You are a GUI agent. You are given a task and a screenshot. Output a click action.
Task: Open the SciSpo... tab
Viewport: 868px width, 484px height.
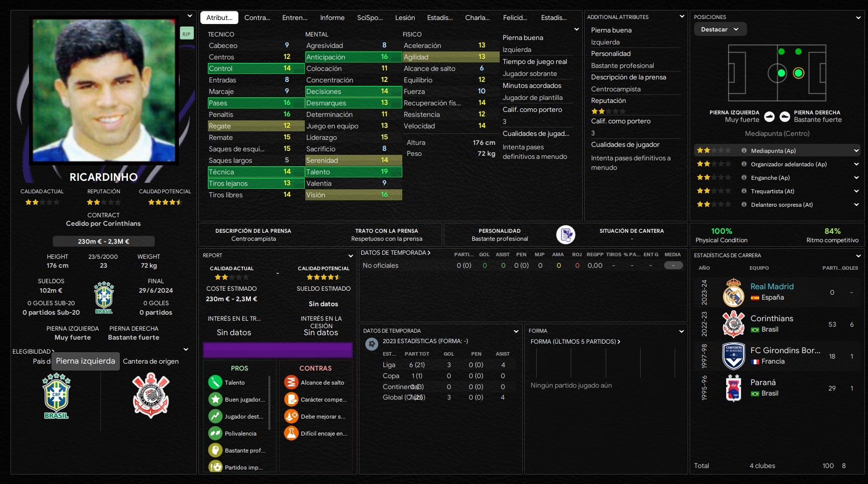pyautogui.click(x=370, y=17)
